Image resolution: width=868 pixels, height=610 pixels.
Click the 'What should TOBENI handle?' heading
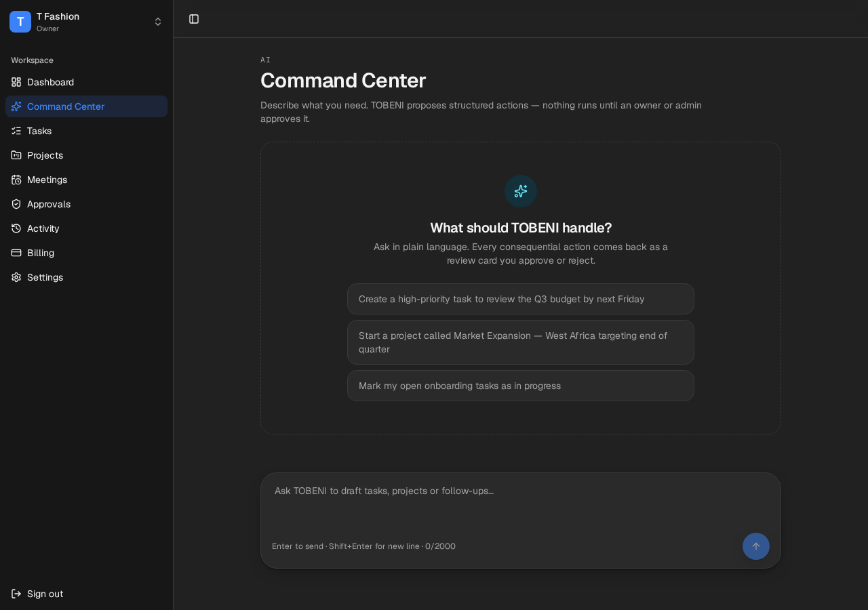(x=521, y=228)
